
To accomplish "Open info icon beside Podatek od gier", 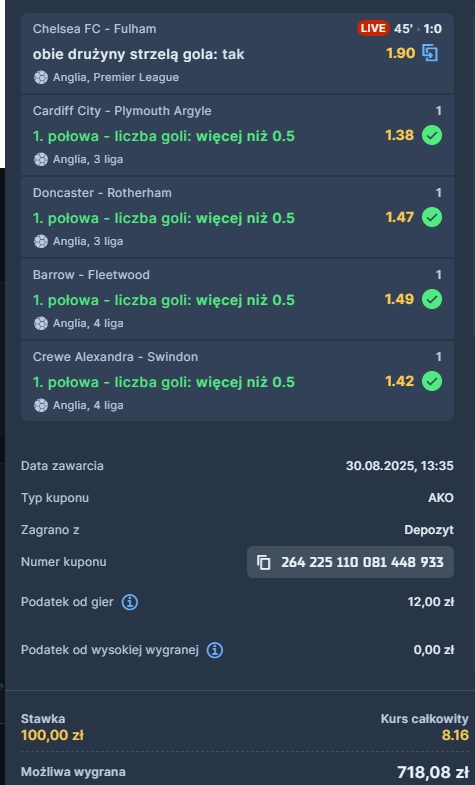I will point(130,602).
